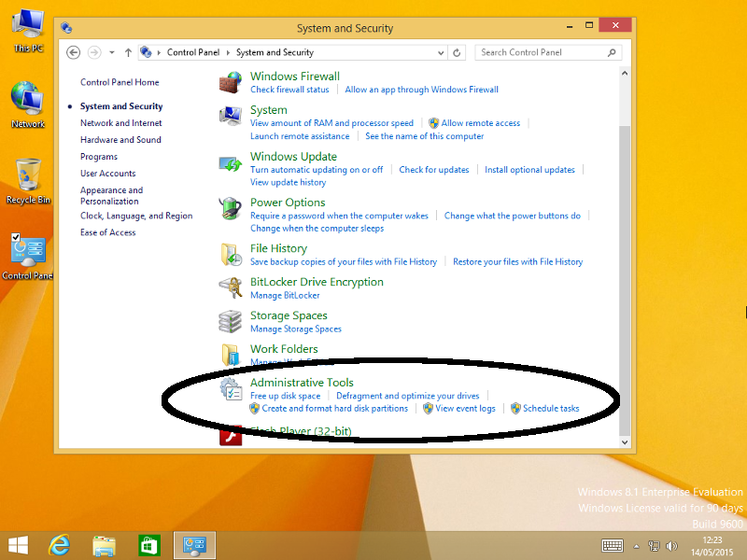This screenshot has width=747, height=560.
Task: Open the Recycle Bin desktop icon
Action: point(28,181)
